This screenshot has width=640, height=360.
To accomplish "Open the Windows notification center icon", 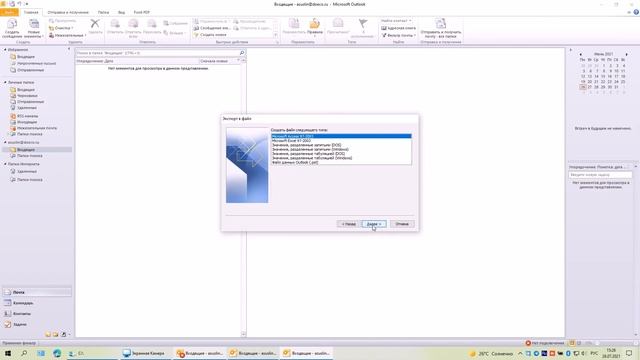I will click(629, 353).
